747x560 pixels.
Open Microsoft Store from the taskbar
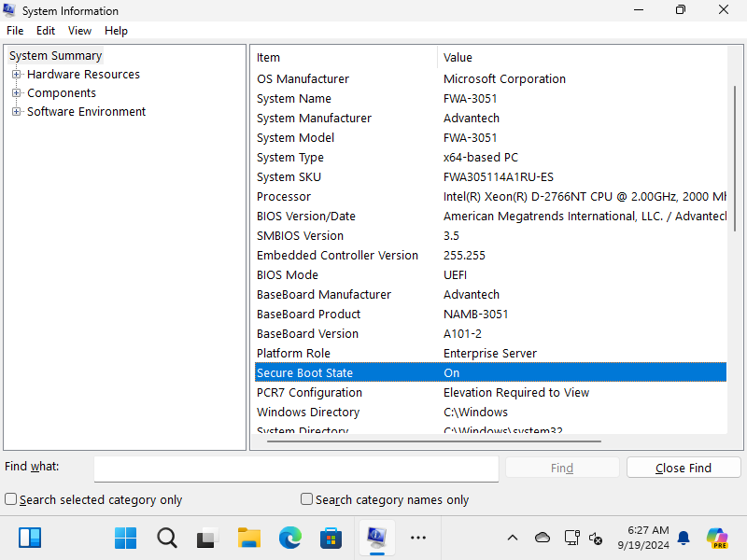(331, 539)
